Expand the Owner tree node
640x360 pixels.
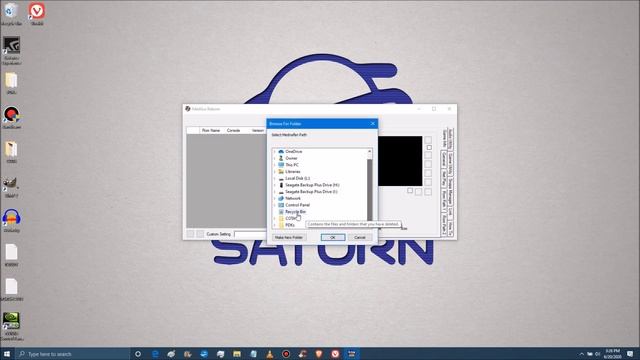point(274,158)
